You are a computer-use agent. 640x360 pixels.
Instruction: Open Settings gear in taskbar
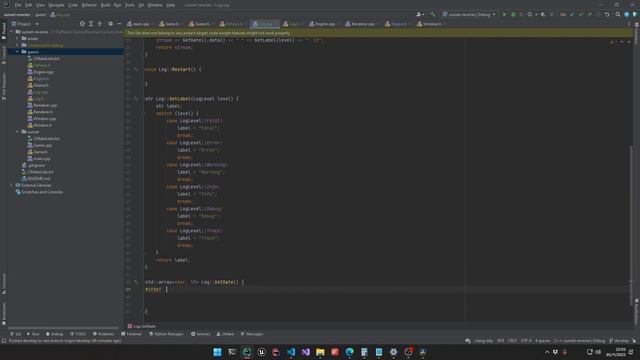point(393,352)
